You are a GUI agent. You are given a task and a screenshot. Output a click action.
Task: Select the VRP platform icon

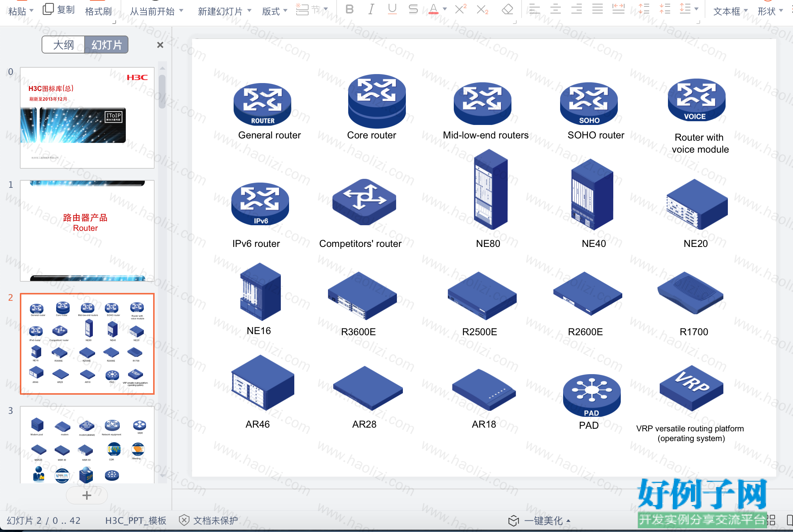tap(692, 388)
